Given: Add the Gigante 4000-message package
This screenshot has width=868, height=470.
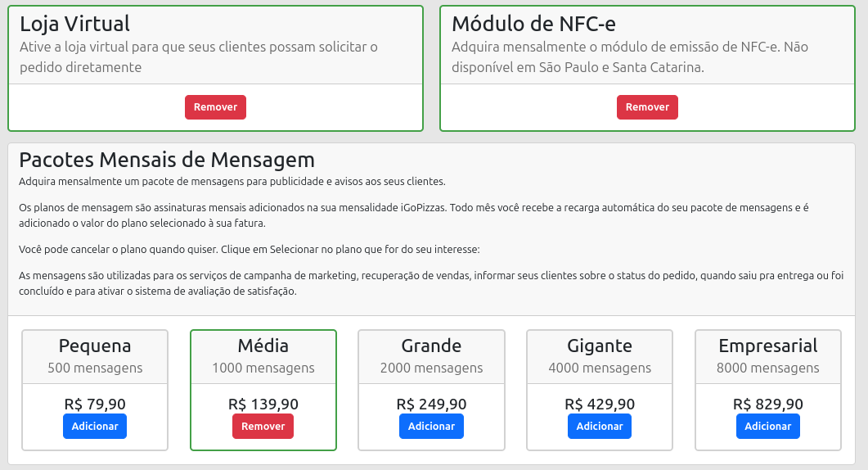Looking at the screenshot, I should (600, 427).
